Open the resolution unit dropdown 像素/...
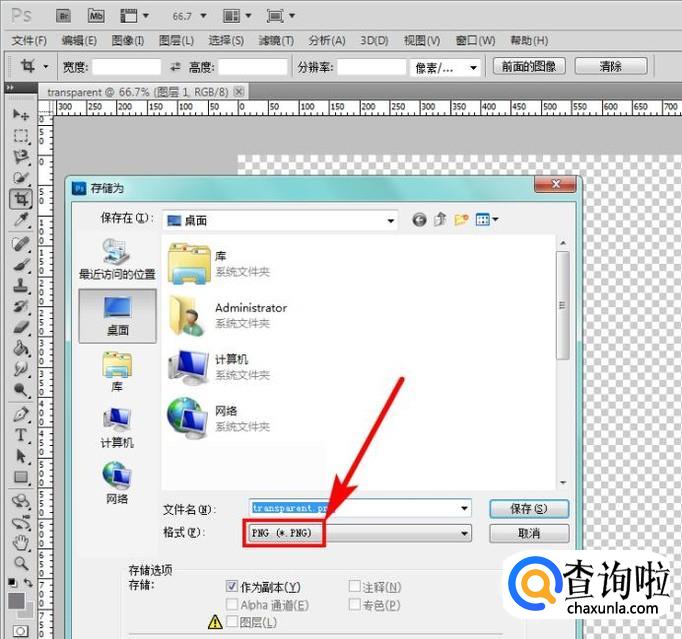Image resolution: width=682 pixels, height=639 pixels. [x=473, y=67]
